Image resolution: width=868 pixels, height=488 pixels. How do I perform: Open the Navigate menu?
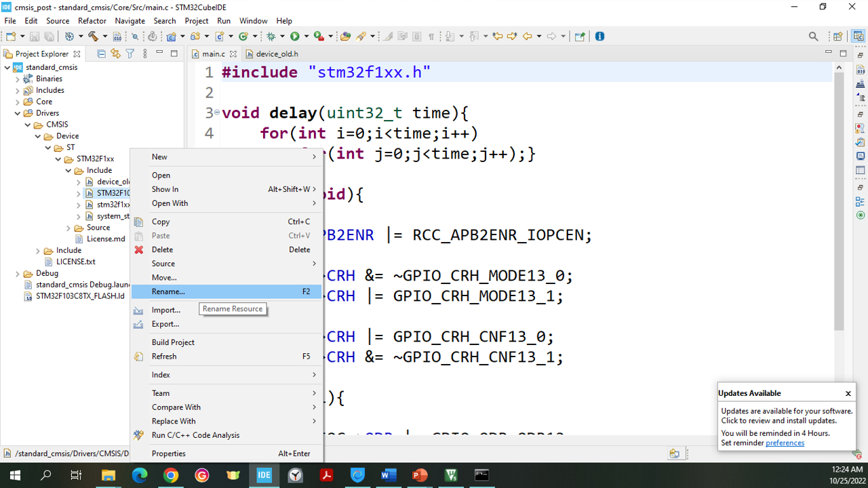(130, 21)
